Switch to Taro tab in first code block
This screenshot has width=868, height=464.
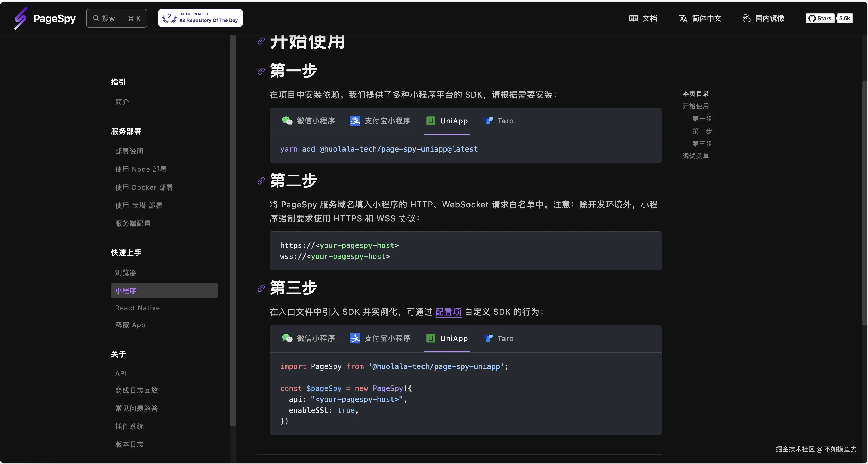pos(498,121)
